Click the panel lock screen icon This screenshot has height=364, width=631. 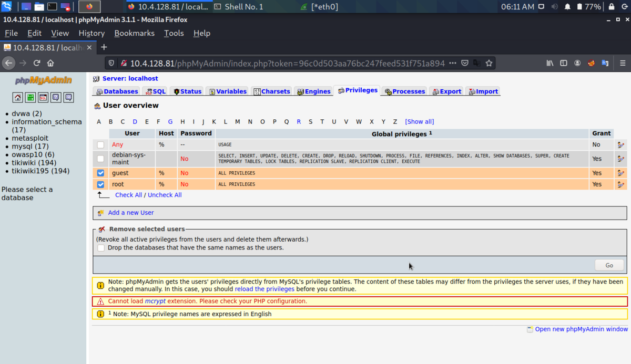pyautogui.click(x=612, y=7)
